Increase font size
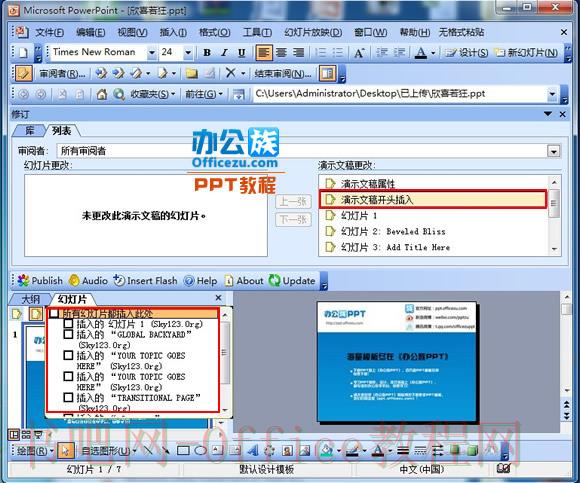 point(359,53)
